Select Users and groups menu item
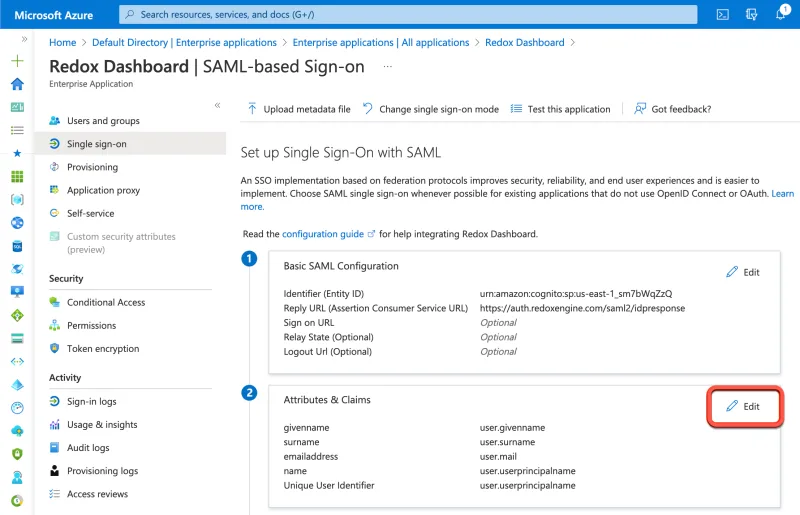 tap(103, 121)
